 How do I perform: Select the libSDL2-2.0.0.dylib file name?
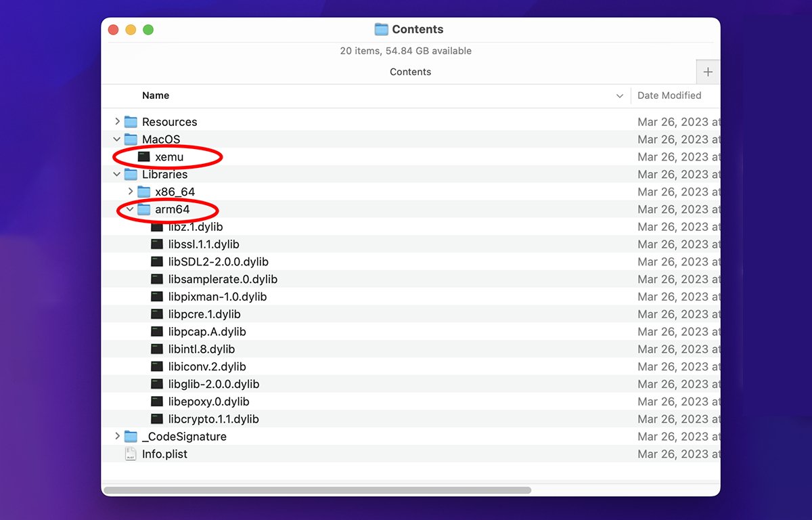[x=219, y=262]
